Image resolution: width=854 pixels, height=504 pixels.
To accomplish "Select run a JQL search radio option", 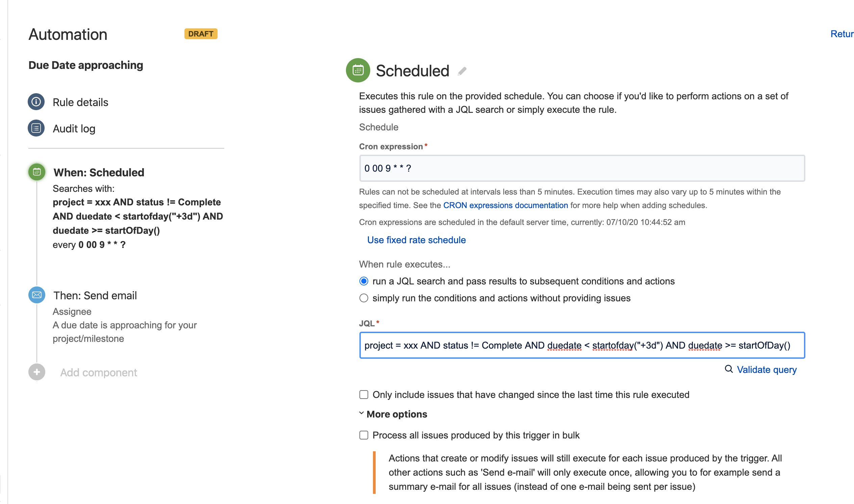I will pyautogui.click(x=364, y=281).
